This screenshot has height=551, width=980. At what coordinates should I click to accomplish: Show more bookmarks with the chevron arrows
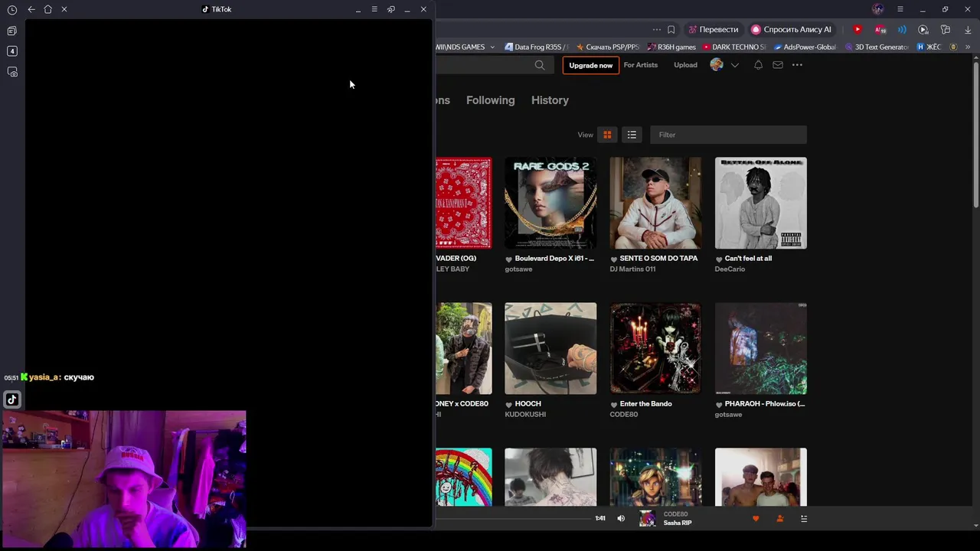pos(968,47)
